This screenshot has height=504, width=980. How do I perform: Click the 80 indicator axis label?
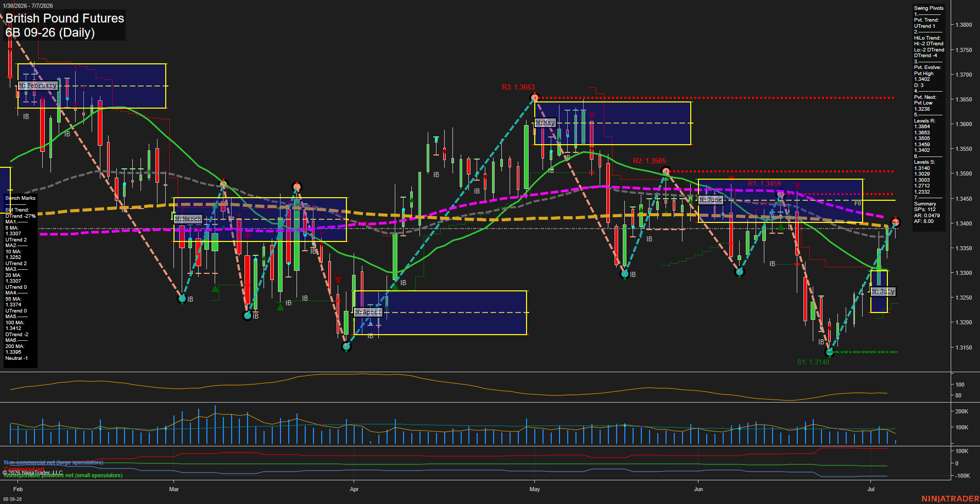pos(958,396)
